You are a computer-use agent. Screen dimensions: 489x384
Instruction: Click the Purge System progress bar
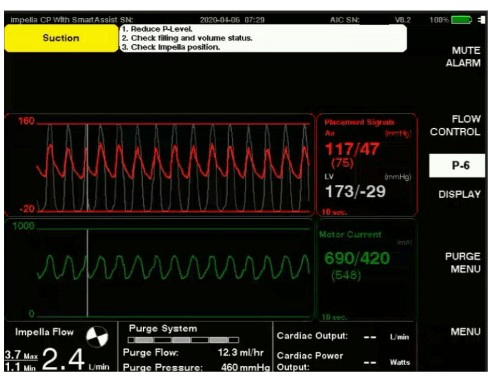click(183, 340)
